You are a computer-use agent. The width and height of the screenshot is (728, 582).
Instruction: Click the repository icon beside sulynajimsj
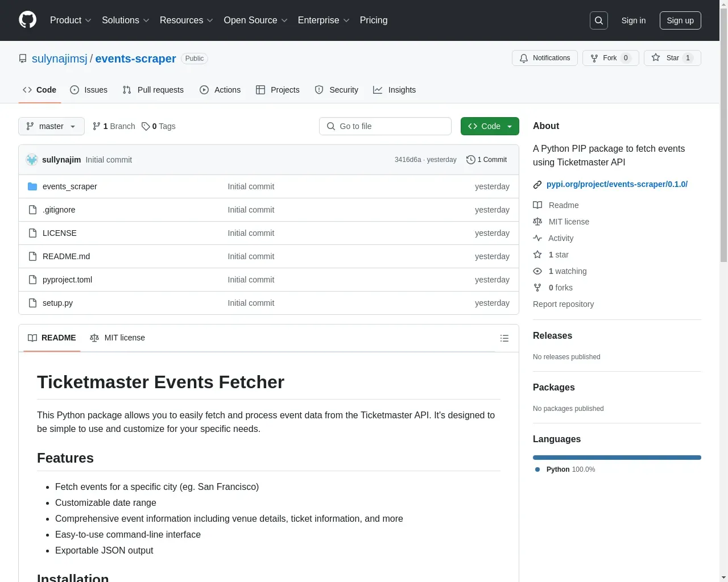(x=23, y=59)
